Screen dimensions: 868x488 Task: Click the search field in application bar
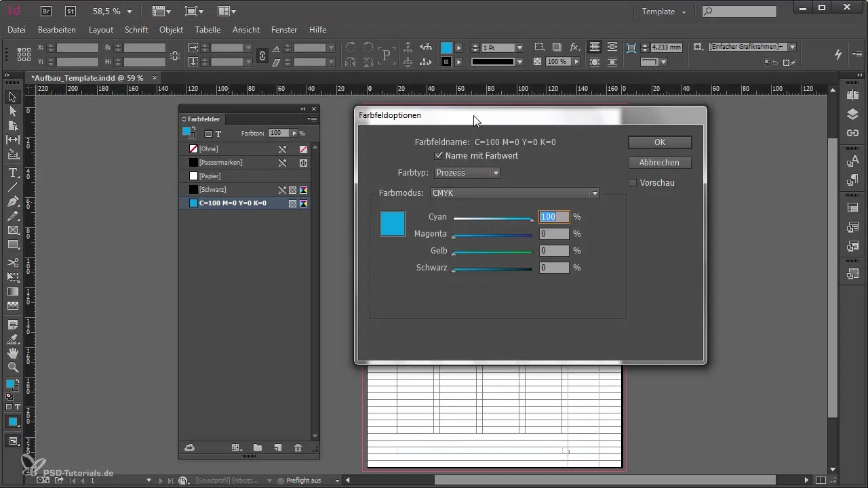tap(739, 12)
